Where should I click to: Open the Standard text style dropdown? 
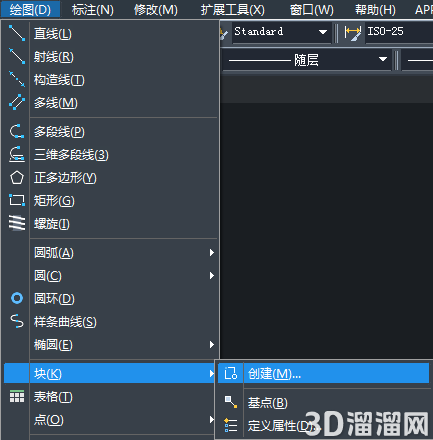pos(322,32)
